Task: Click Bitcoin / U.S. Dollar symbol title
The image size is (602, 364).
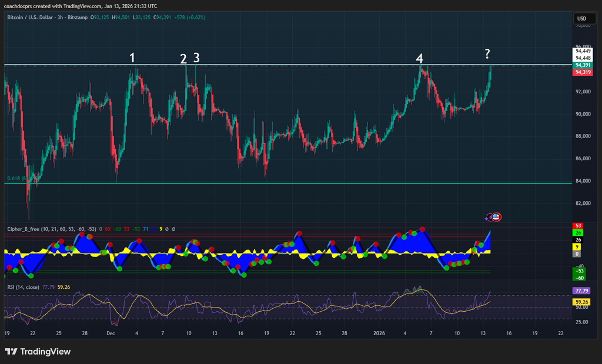Action: pyautogui.click(x=31, y=17)
